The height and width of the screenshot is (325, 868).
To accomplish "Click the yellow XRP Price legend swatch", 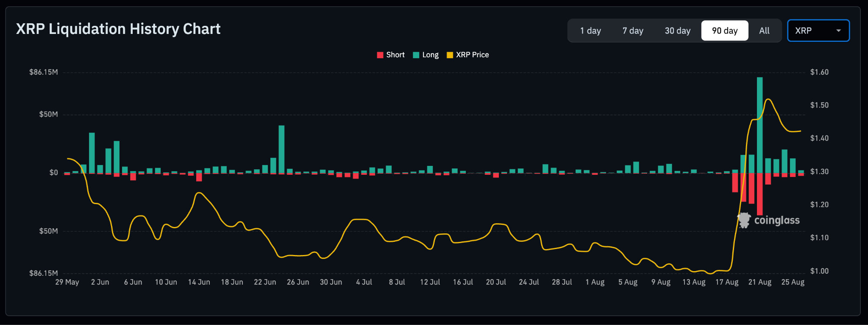I will tap(450, 55).
